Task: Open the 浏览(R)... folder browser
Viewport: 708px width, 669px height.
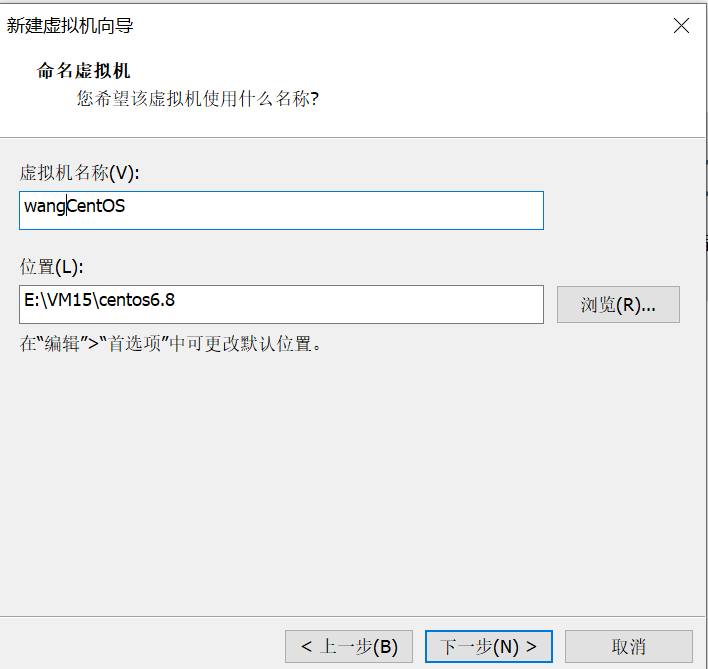Action: tap(618, 305)
